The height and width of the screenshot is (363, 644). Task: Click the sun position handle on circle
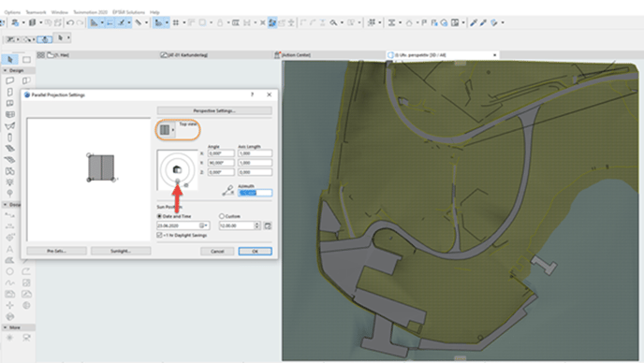[186, 185]
